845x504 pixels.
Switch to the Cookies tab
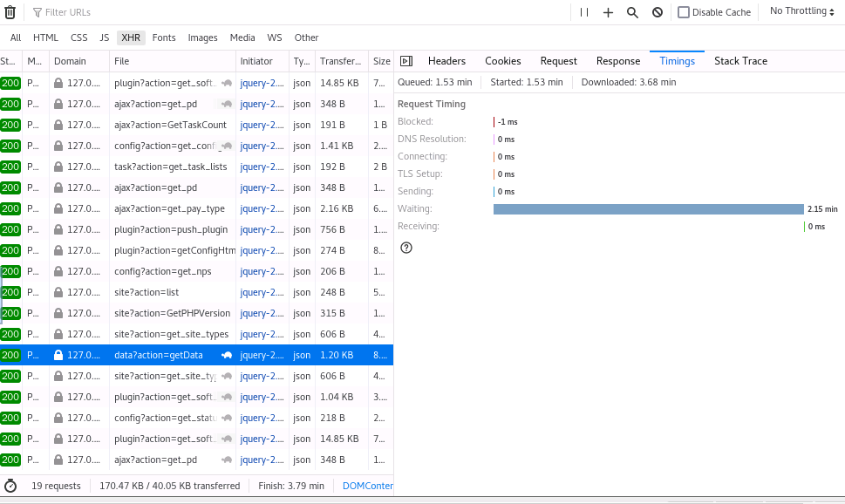[x=503, y=61]
